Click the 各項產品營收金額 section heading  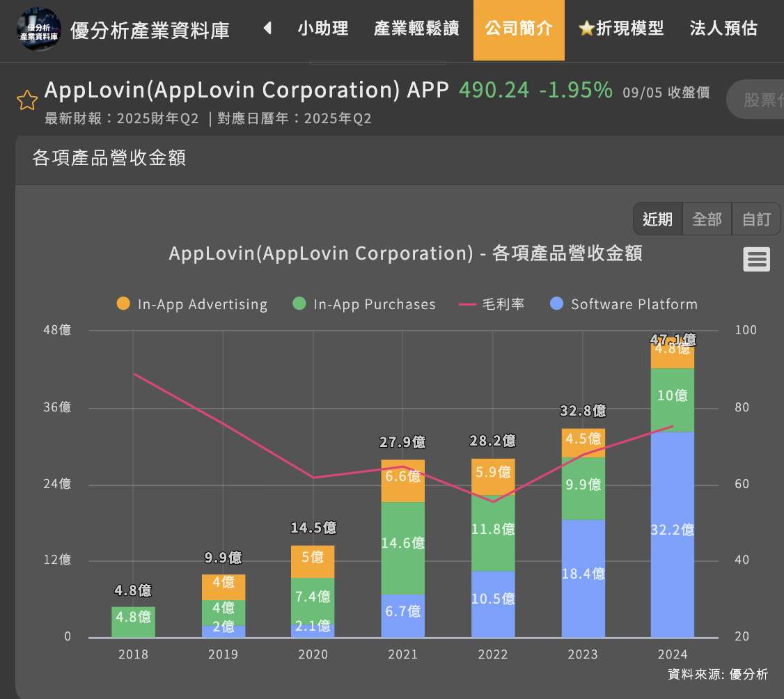click(109, 157)
